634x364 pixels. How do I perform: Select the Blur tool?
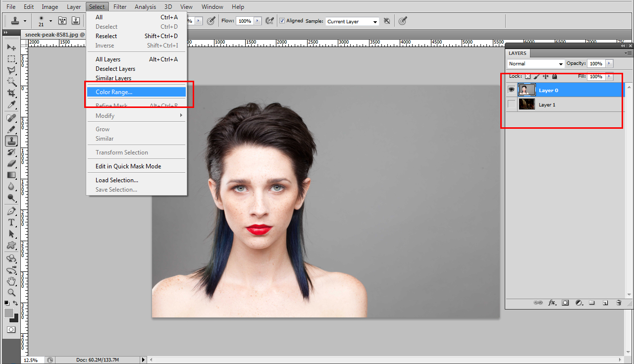(11, 186)
